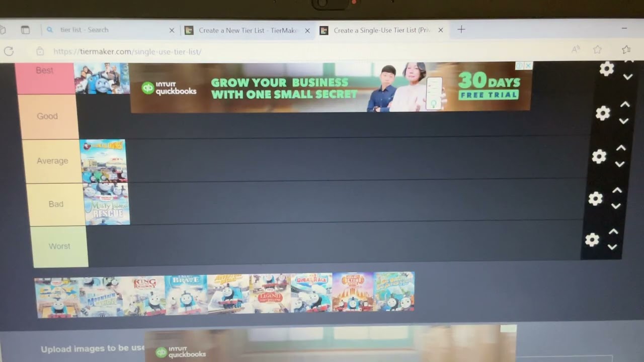The height and width of the screenshot is (362, 644).
Task: Close the tier list - Search tab
Action: point(172,30)
